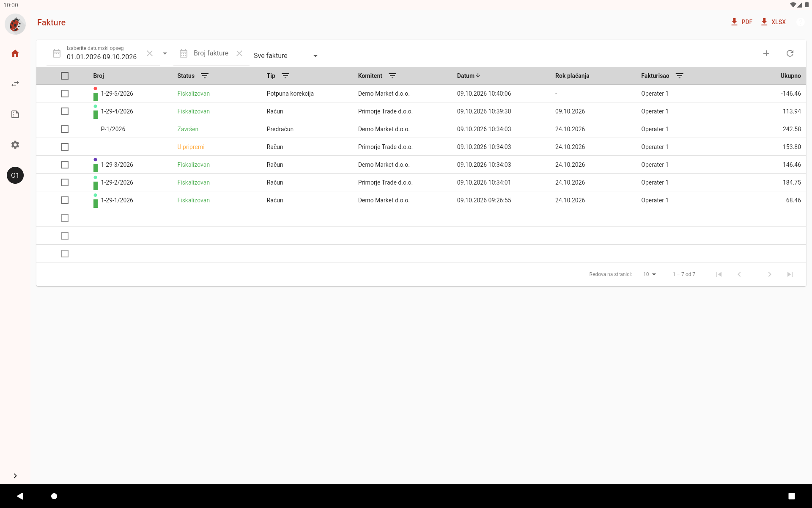The image size is (812, 508).
Task: Refresh the invoice list
Action: point(790,53)
